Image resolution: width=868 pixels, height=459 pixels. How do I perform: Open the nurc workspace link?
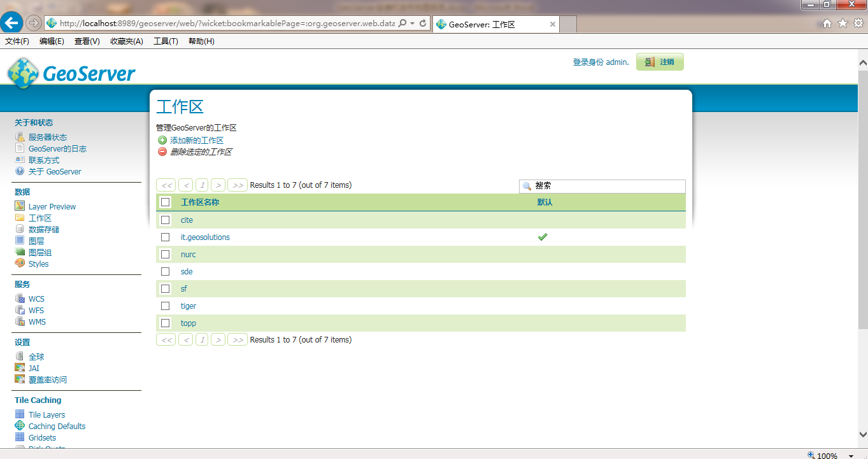click(189, 254)
